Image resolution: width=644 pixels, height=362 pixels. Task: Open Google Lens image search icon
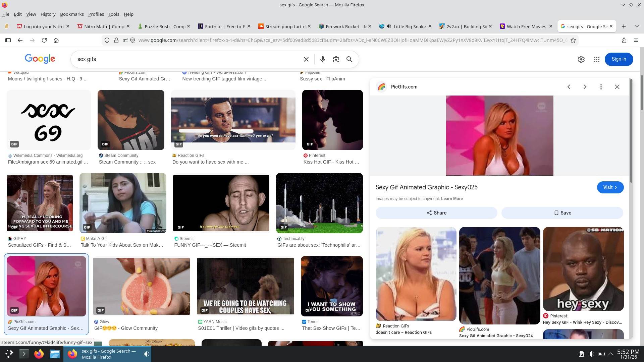click(x=336, y=59)
